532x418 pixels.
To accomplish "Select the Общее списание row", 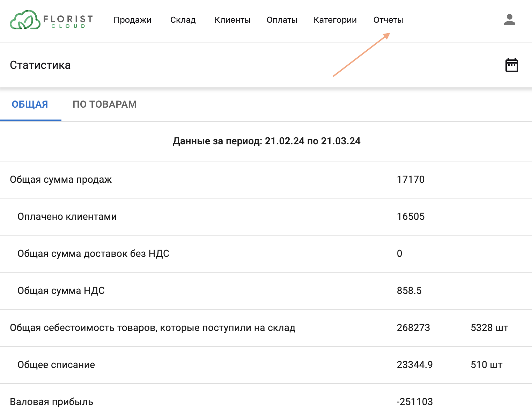I will click(x=56, y=365).
